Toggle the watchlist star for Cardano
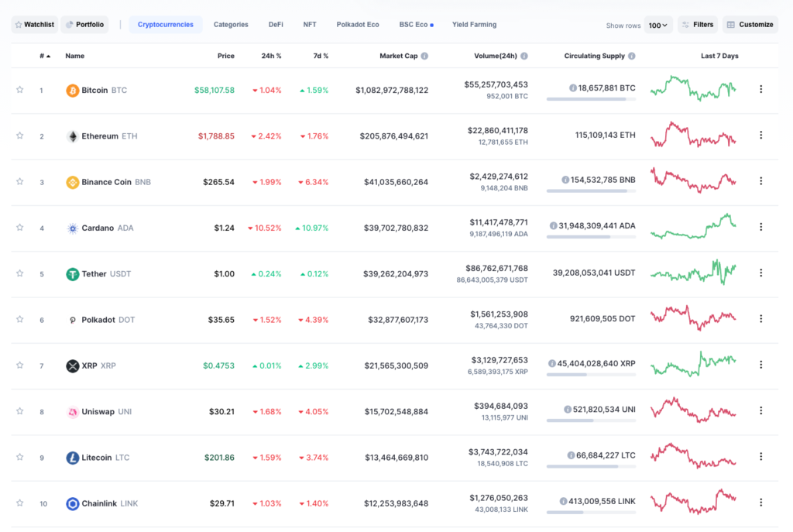Image resolution: width=793 pixels, height=532 pixels. (x=19, y=228)
